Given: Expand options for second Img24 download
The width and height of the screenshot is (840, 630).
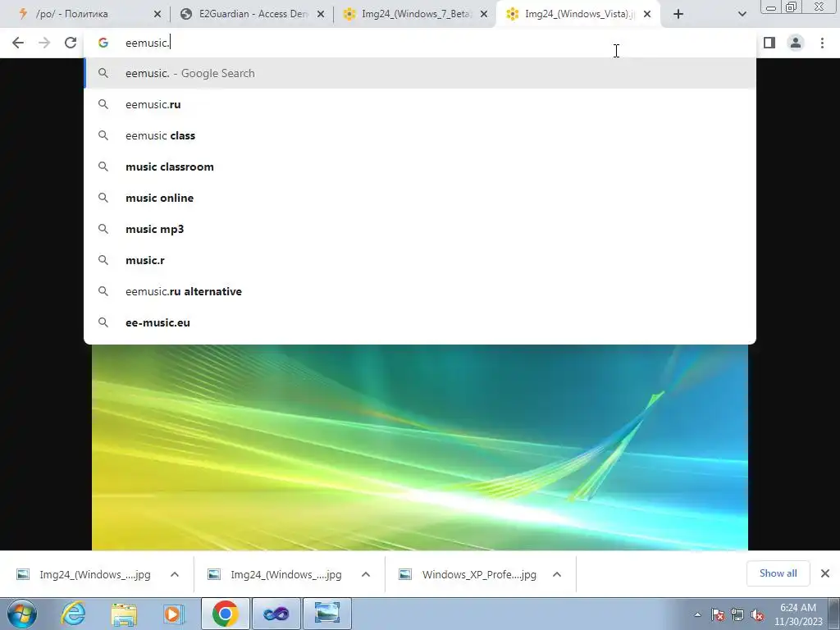Looking at the screenshot, I should [x=366, y=574].
